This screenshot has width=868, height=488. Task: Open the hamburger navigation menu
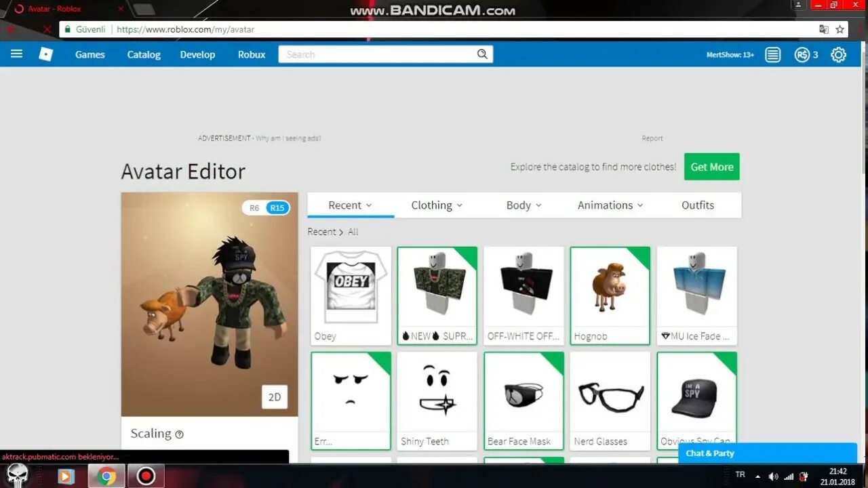click(17, 54)
